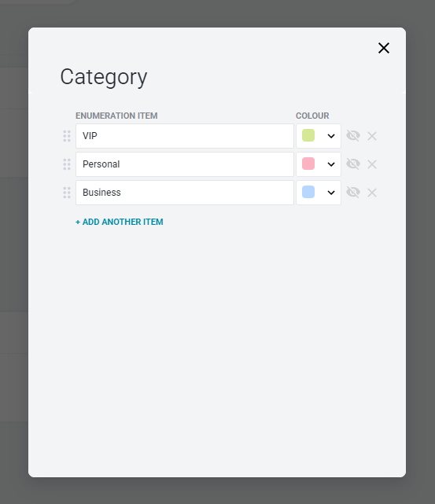
Task: Select the pink colour swatch for Personal
Action: (308, 164)
